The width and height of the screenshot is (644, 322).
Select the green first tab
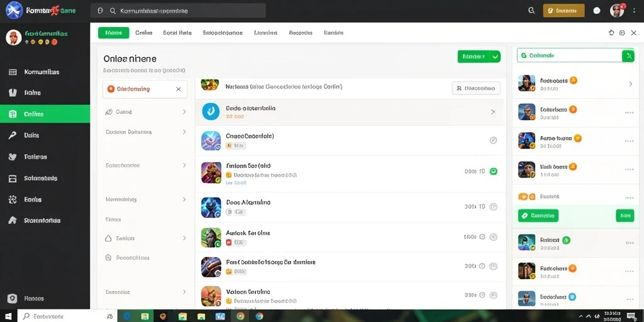(x=114, y=33)
